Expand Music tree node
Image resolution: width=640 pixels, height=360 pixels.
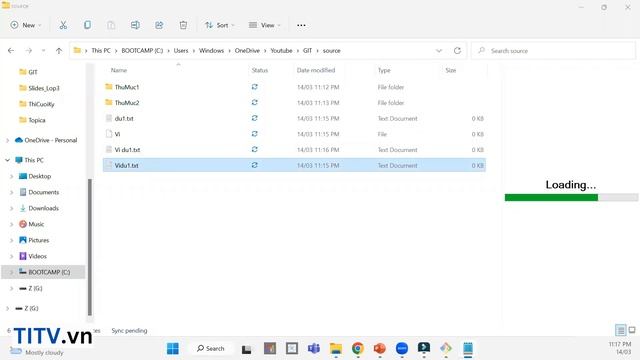point(11,224)
